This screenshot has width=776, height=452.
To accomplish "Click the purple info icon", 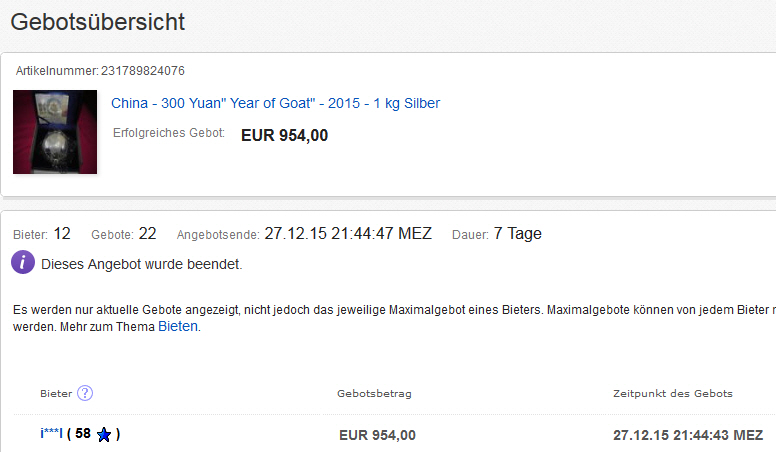I will tap(23, 264).
